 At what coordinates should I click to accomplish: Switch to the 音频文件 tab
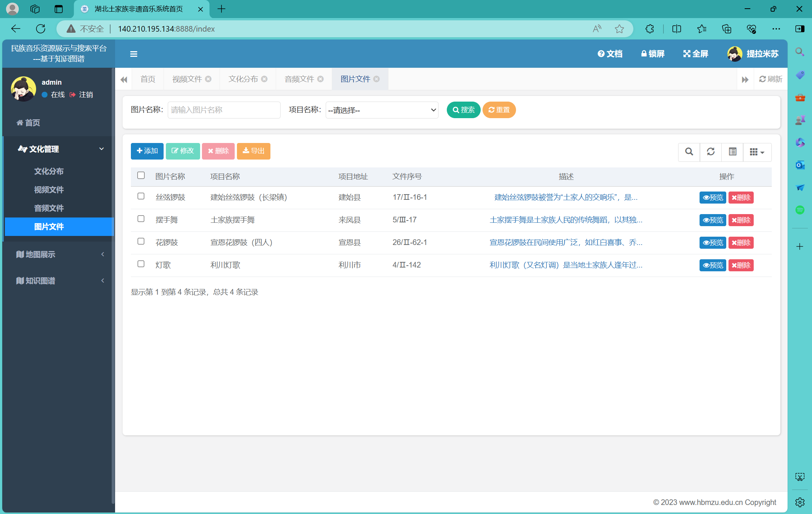[299, 79]
